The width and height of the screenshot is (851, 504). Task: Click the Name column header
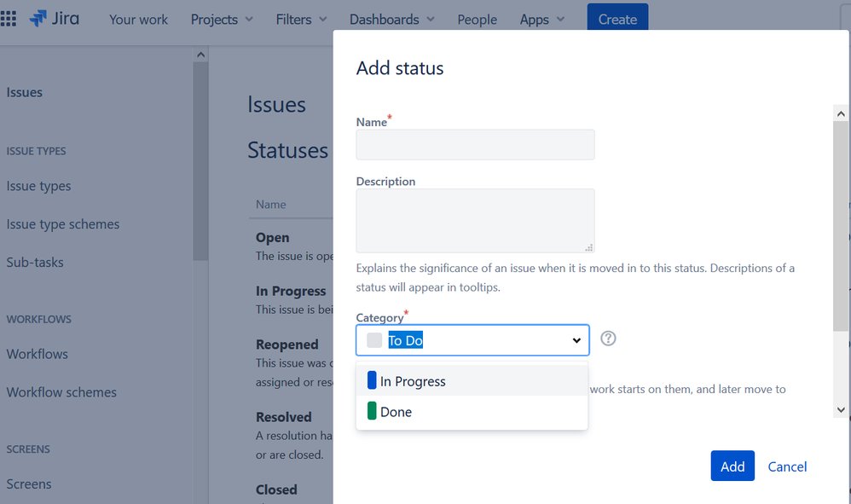tap(271, 205)
